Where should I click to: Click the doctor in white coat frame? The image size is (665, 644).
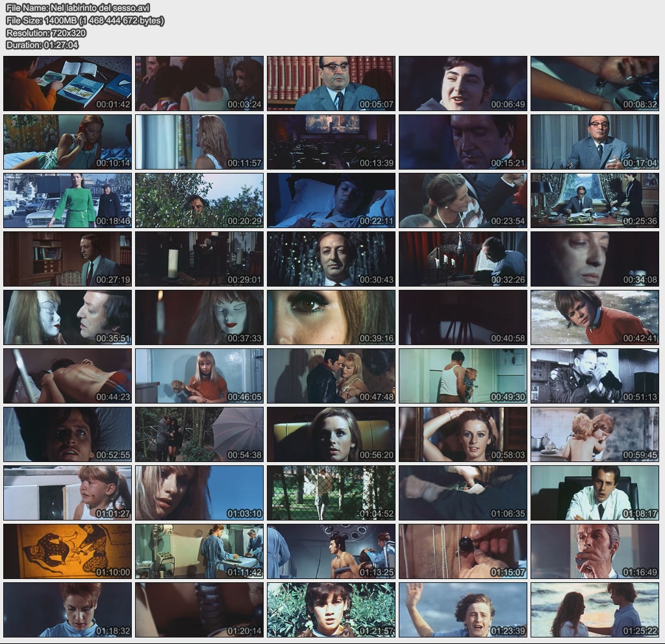(x=594, y=493)
